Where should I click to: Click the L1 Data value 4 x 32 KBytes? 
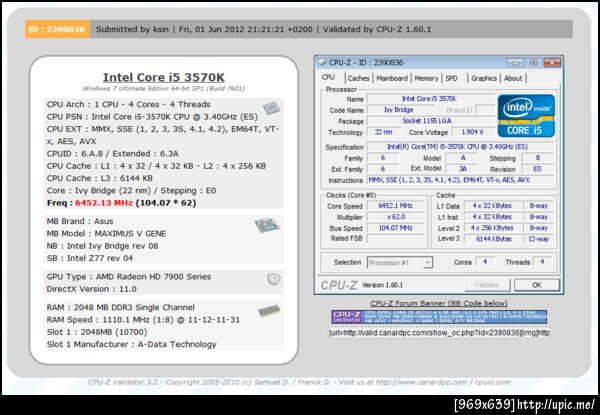point(492,206)
